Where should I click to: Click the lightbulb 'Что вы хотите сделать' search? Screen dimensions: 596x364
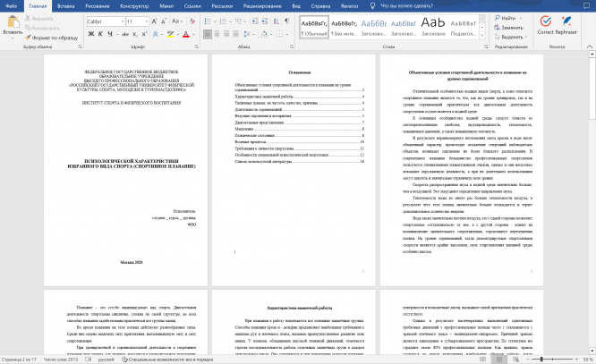click(402, 5)
